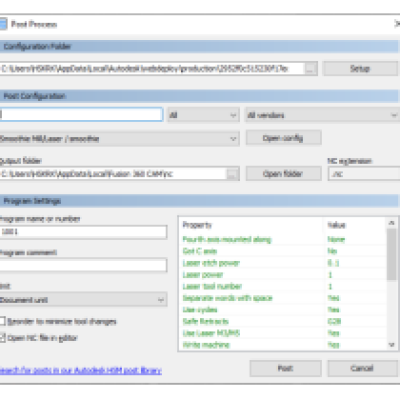The width and height of the screenshot is (400, 400).
Task: Cancel the Post Process dialog
Action: pyautogui.click(x=362, y=368)
